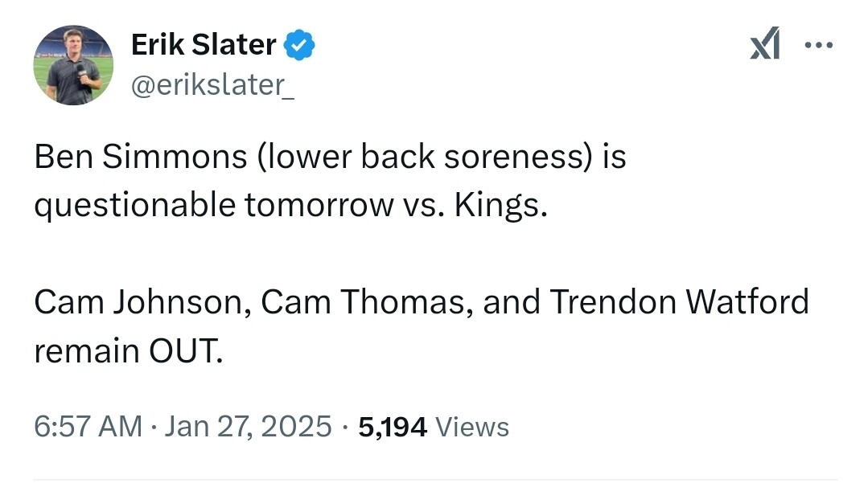Open Erik Slater's profile picture
The height and width of the screenshot is (483, 868).
pos(73,65)
